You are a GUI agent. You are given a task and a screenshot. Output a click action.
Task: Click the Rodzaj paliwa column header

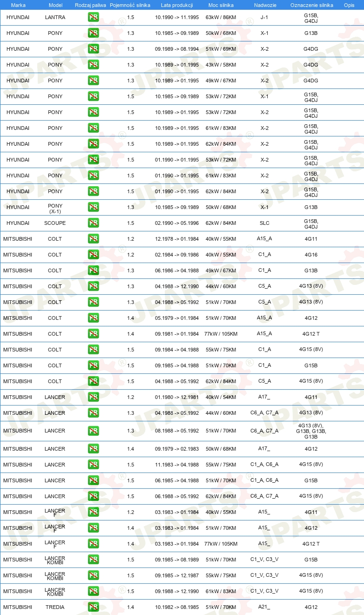click(x=90, y=5)
